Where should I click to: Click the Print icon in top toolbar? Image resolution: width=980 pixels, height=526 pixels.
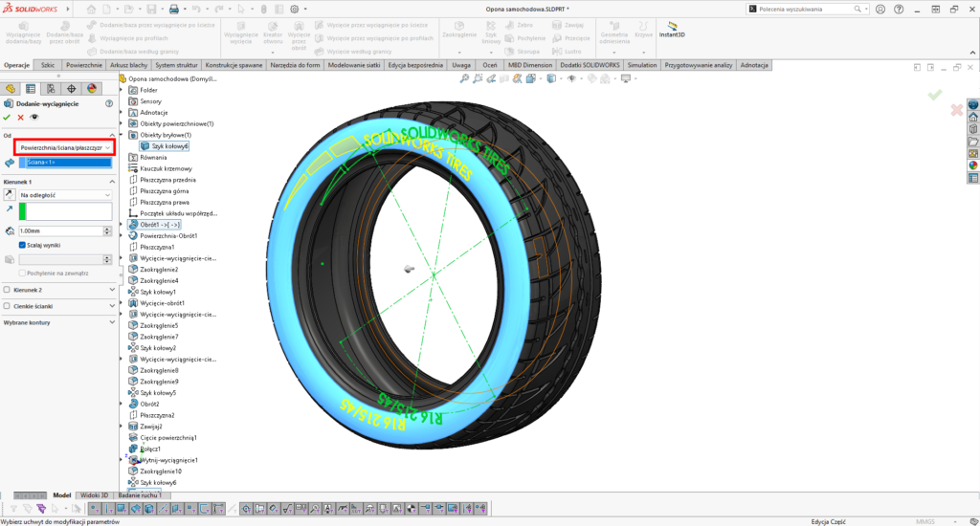174,10
